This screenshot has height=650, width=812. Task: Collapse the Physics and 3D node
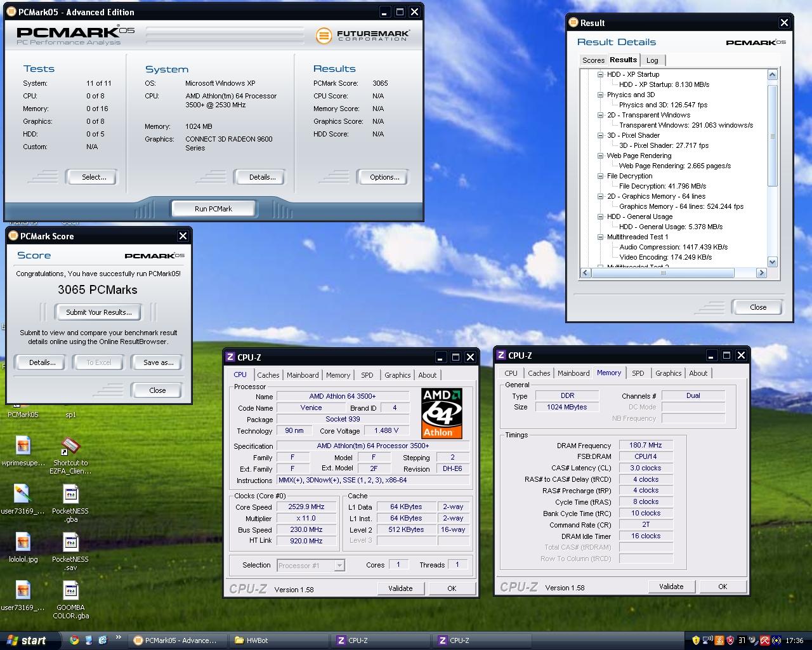[600, 95]
